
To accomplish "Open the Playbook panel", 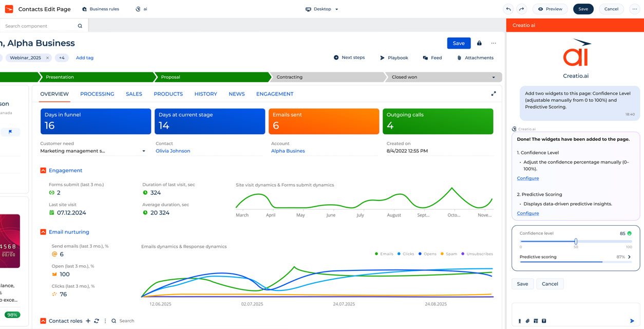I will 393,58.
